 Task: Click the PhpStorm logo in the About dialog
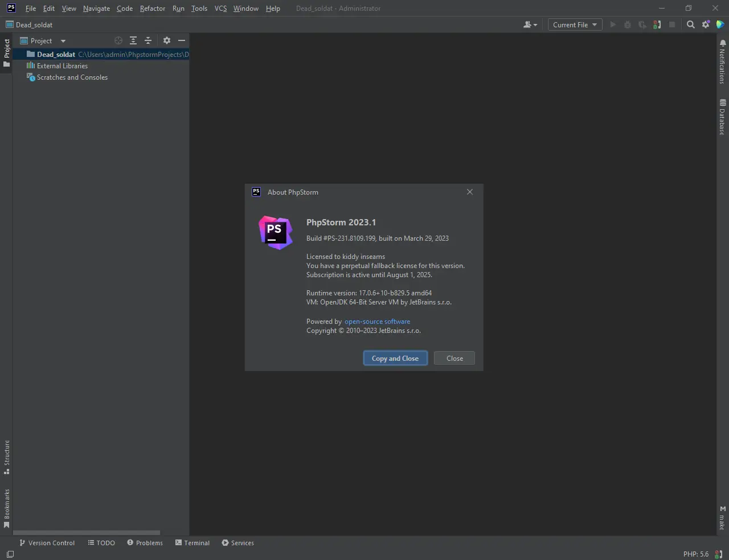[x=276, y=232]
